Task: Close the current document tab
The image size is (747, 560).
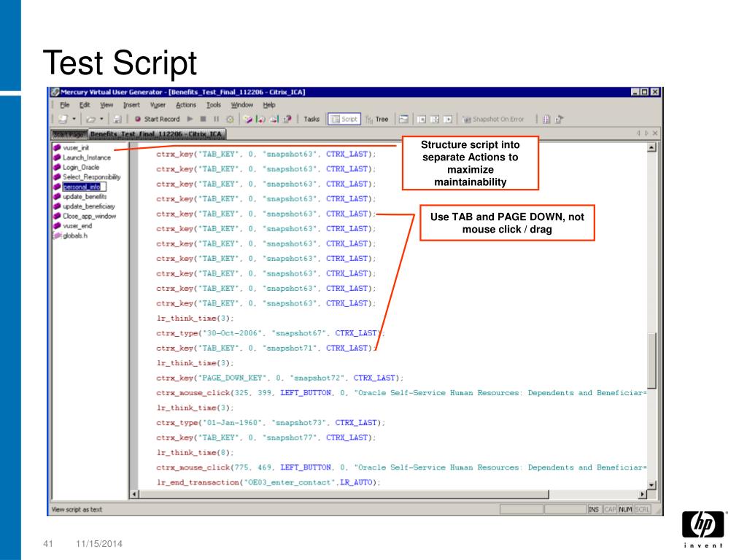Action: coord(655,133)
